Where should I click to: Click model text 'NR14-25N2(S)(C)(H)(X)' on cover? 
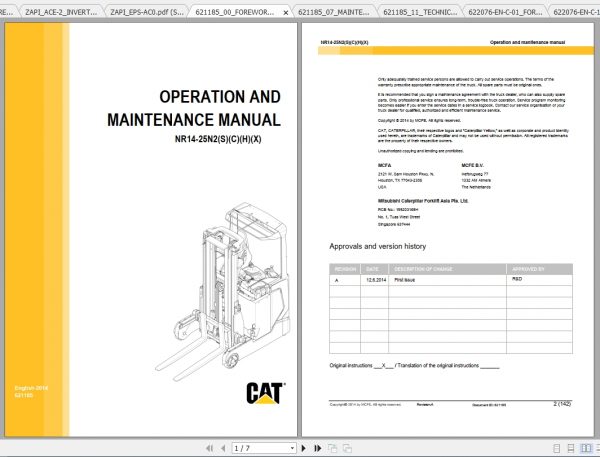[218, 139]
